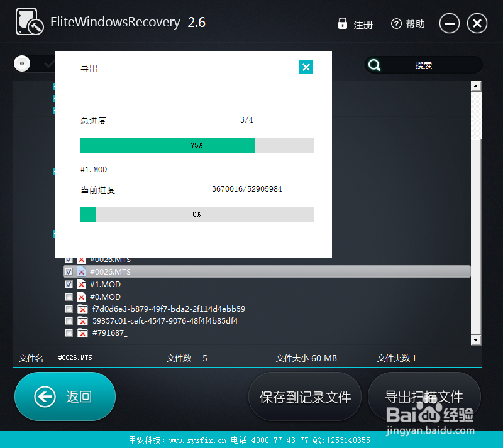This screenshot has height=448, width=503.
Task: Check the #791687_ folder checkbox
Action: tap(69, 332)
